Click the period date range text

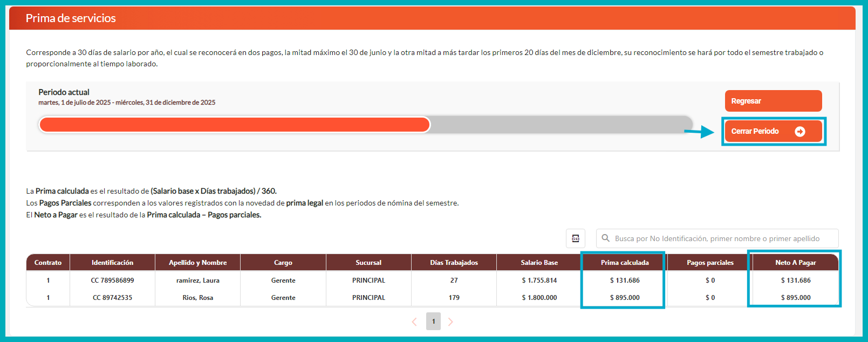click(127, 102)
